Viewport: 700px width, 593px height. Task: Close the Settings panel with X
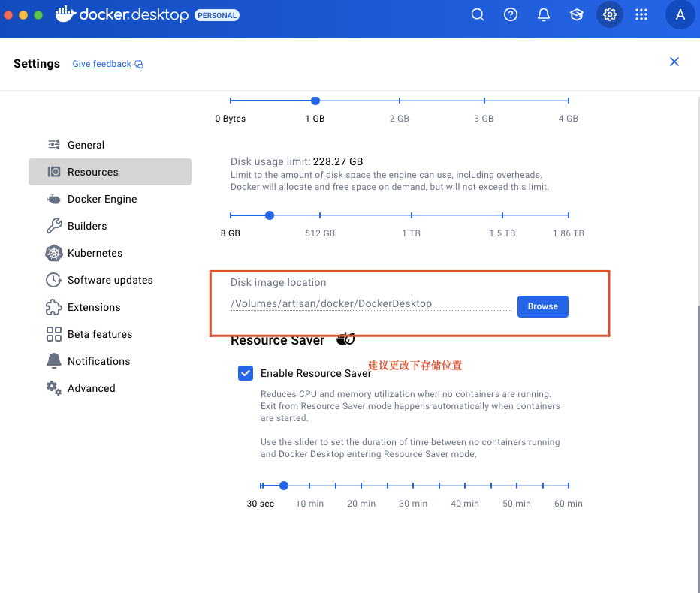click(x=674, y=62)
